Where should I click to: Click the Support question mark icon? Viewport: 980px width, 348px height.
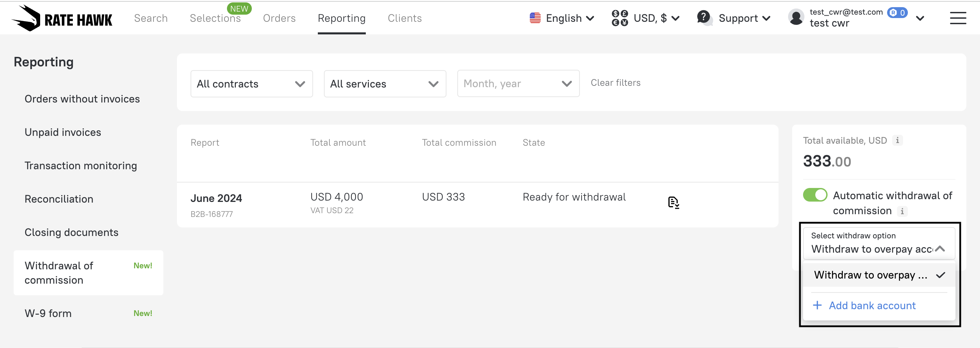(703, 17)
